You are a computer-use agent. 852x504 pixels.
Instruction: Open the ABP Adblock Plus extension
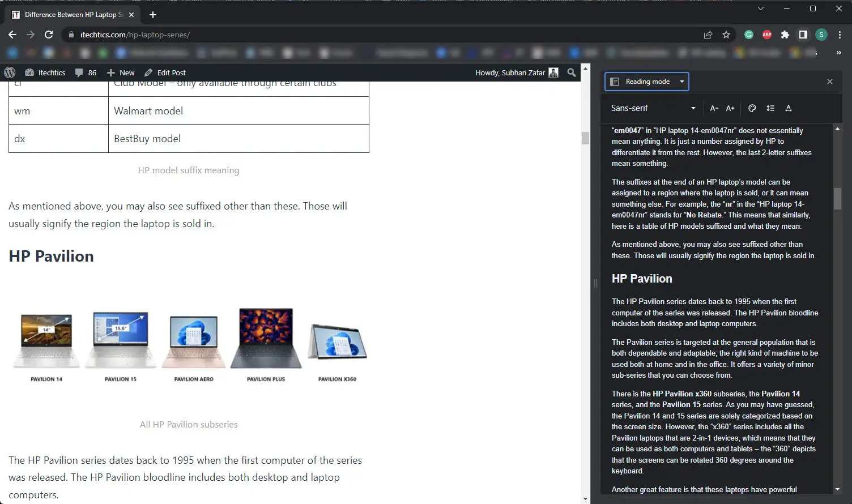pyautogui.click(x=767, y=35)
